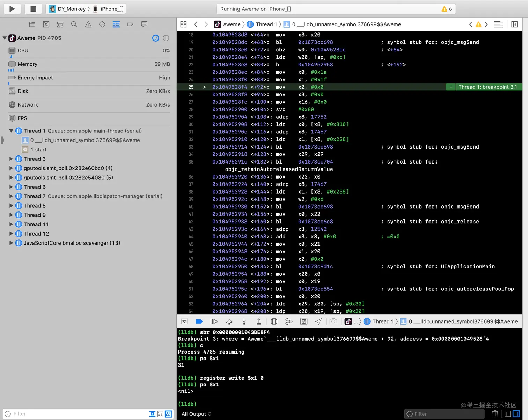Click the Aweme app icon in debug bar path
The image size is (528, 420).
(x=348, y=321)
